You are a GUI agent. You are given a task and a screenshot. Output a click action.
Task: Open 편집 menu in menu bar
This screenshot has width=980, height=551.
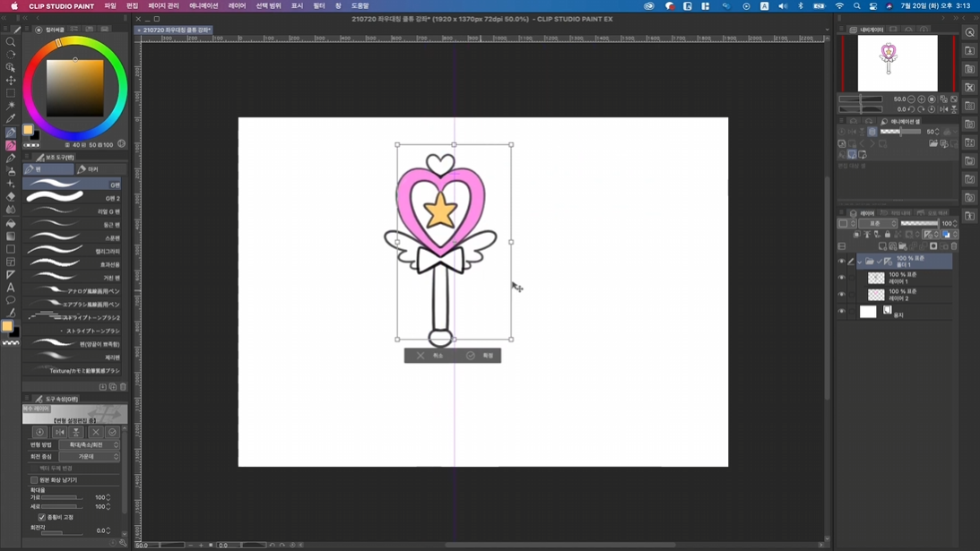point(132,5)
